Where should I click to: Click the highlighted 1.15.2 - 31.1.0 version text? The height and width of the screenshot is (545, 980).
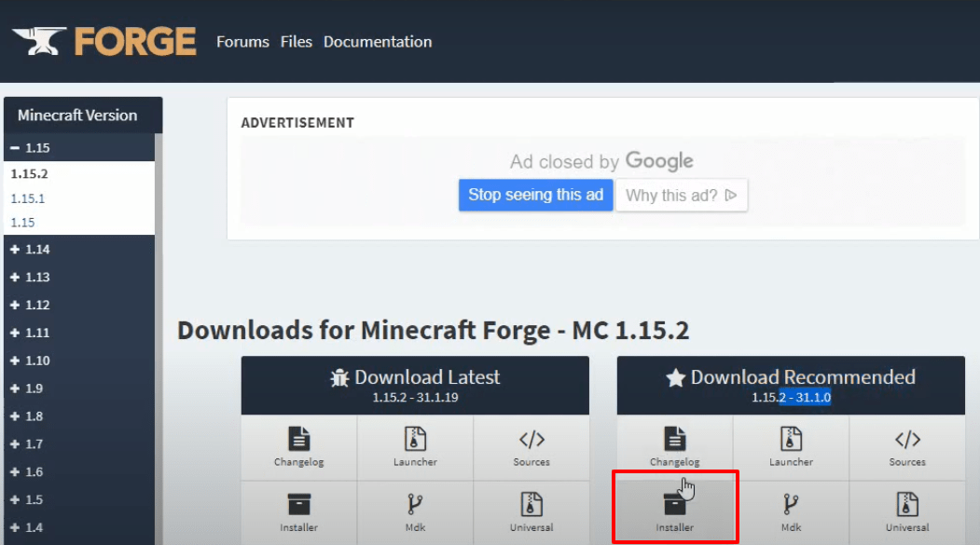(x=792, y=398)
